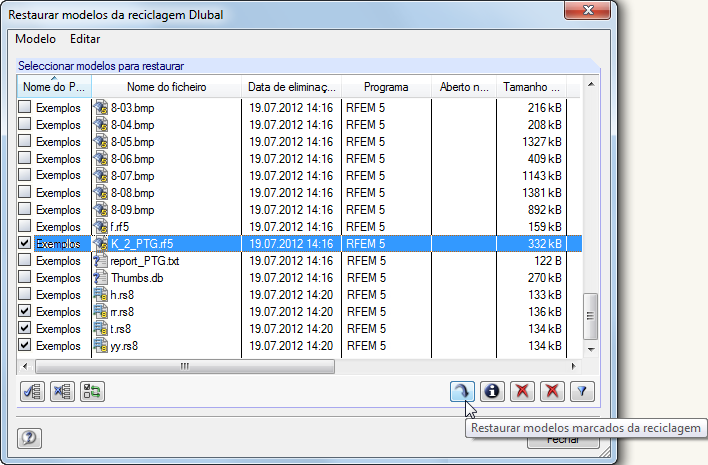Click the t.rs8 file name
This screenshot has width=708, height=465.
121,329
